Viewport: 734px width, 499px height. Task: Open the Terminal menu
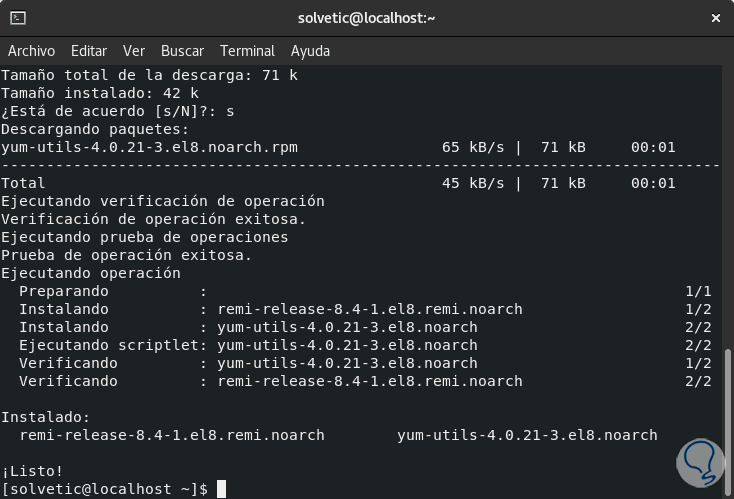pyautogui.click(x=247, y=51)
